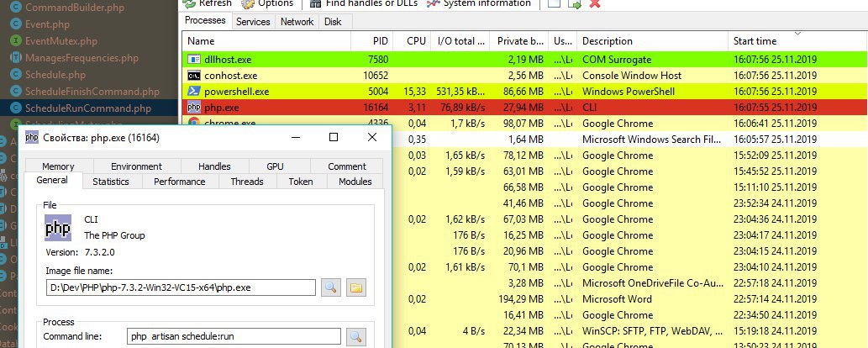Click php.exe icon in process list
Viewport: 868px width, 348px height.
click(x=194, y=108)
